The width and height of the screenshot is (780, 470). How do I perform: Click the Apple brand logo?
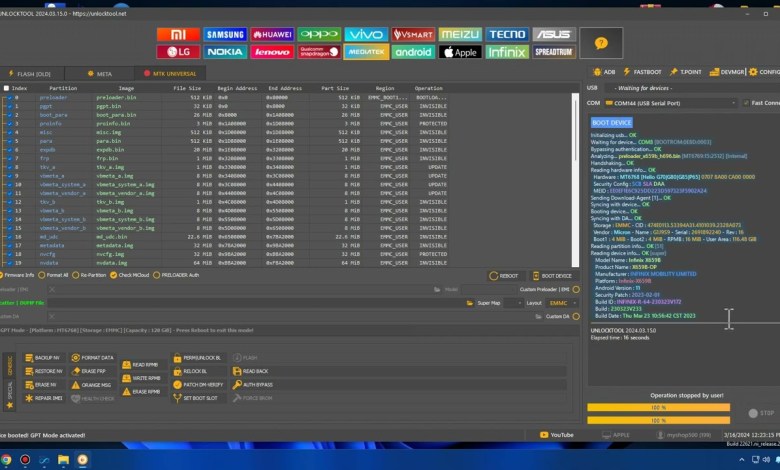460,52
